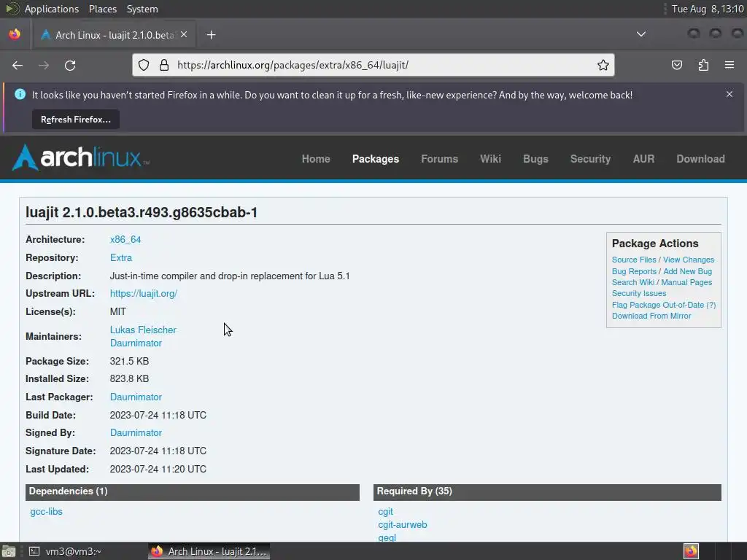Open the Bugs nav item

[x=535, y=159]
